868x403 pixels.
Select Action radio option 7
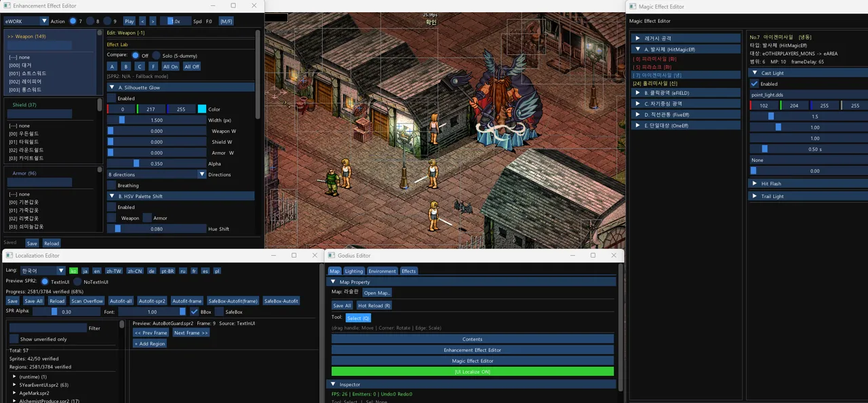click(73, 21)
